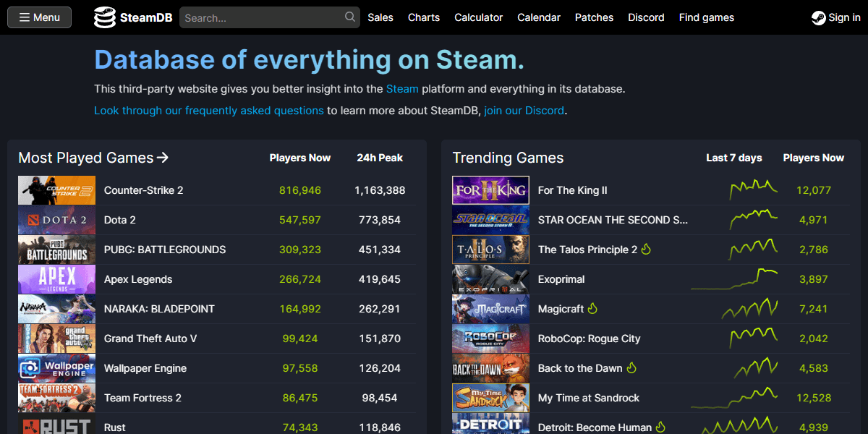
Task: Click the magnifying glass search icon
Action: [349, 17]
